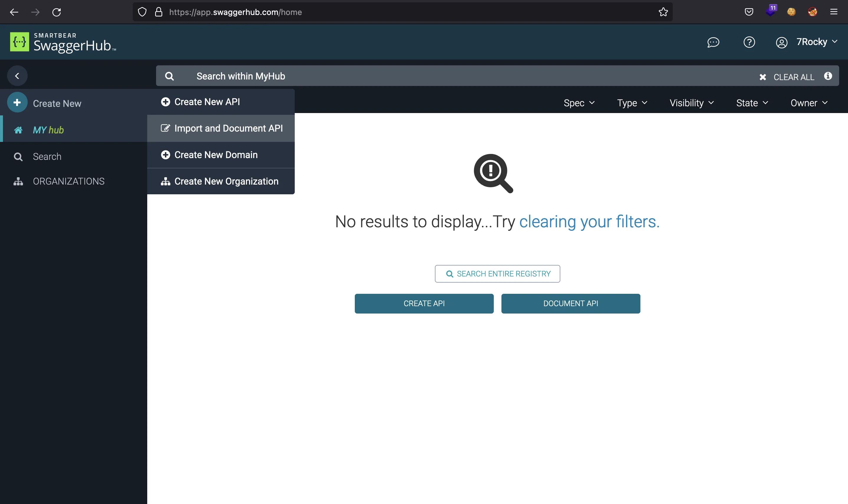Go back with browser back arrow
This screenshot has width=848, height=504.
(x=14, y=12)
